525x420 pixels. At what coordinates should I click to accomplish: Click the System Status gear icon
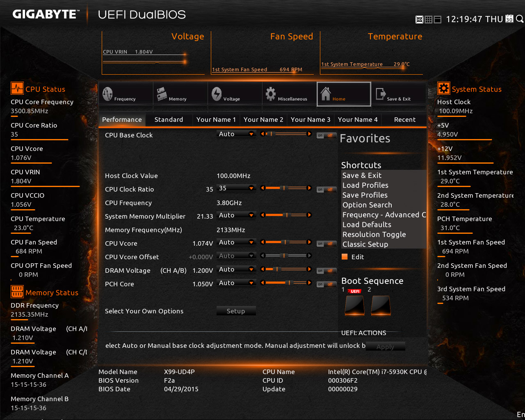click(x=443, y=88)
